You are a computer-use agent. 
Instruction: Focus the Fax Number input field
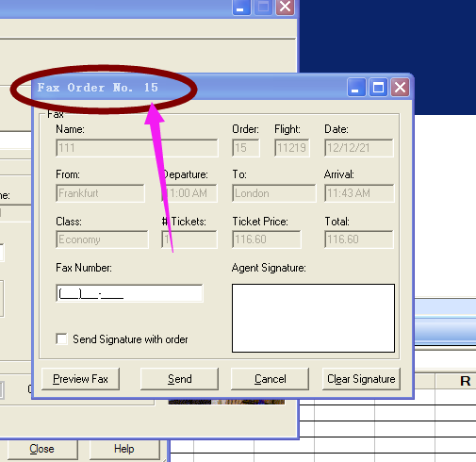click(129, 293)
